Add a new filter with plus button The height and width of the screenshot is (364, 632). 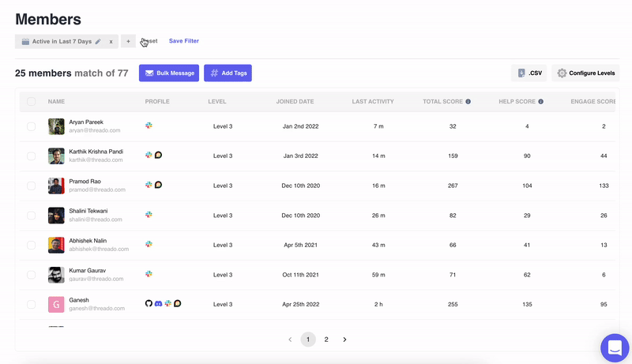pyautogui.click(x=128, y=41)
